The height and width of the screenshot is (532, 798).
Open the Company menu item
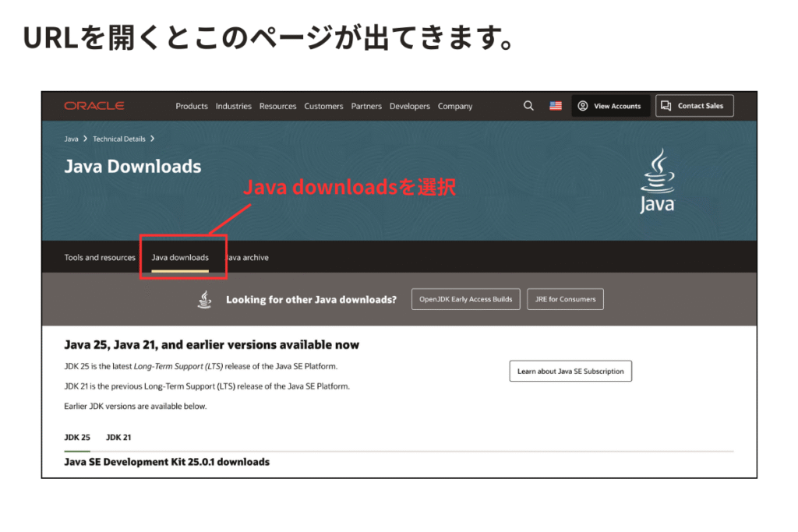tap(455, 107)
